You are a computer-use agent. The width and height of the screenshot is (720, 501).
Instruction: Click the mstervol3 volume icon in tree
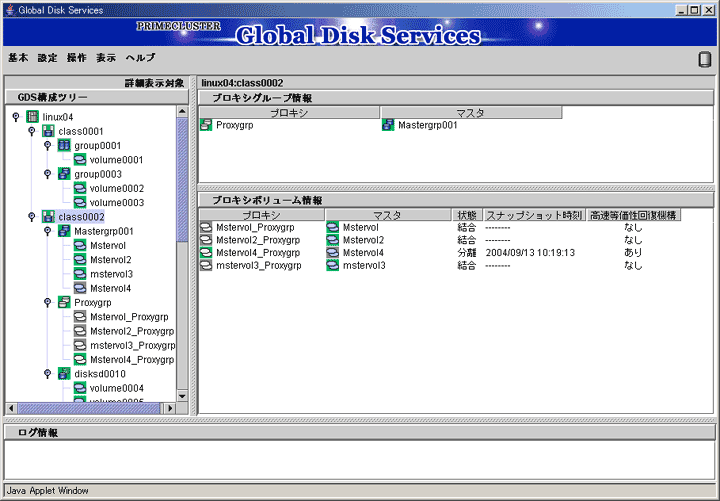click(x=80, y=273)
